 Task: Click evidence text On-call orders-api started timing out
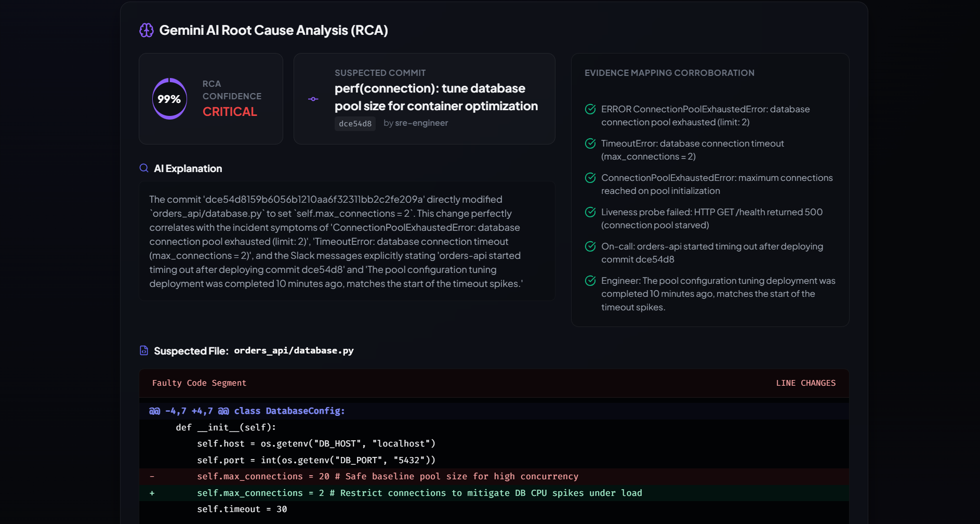(712, 253)
